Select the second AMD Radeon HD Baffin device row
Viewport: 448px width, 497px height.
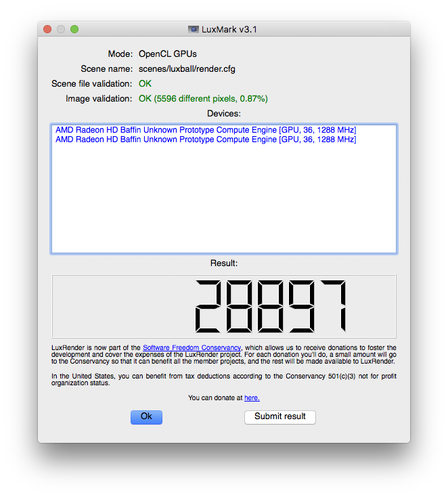[206, 139]
